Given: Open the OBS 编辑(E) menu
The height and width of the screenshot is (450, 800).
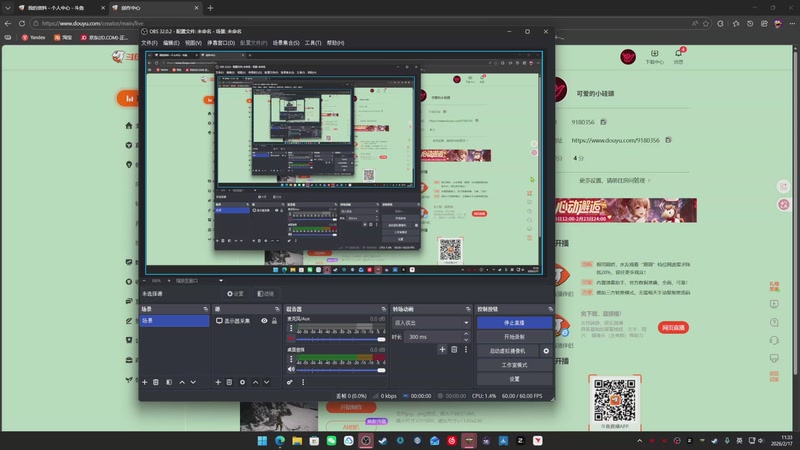Looking at the screenshot, I should [x=171, y=43].
